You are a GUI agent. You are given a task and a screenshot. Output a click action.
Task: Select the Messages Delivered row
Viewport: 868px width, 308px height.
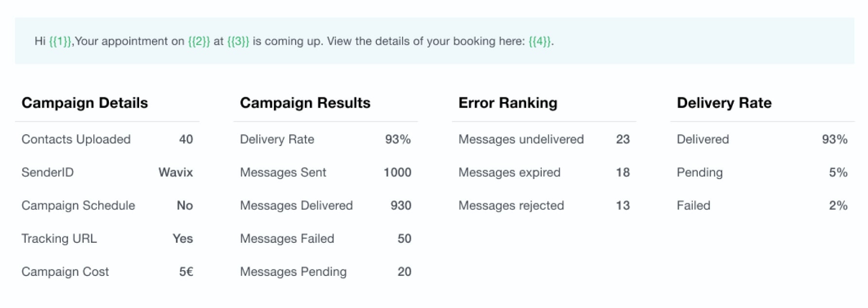pyautogui.click(x=325, y=205)
